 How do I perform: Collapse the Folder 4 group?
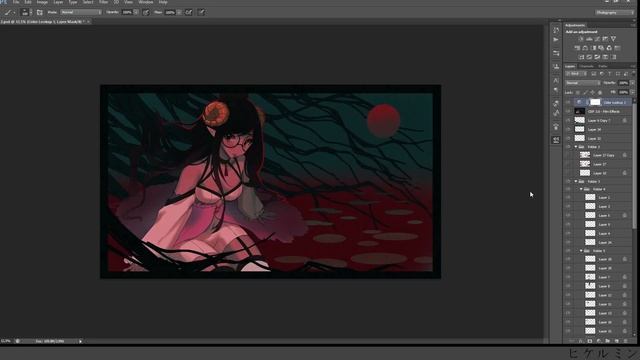coord(581,189)
